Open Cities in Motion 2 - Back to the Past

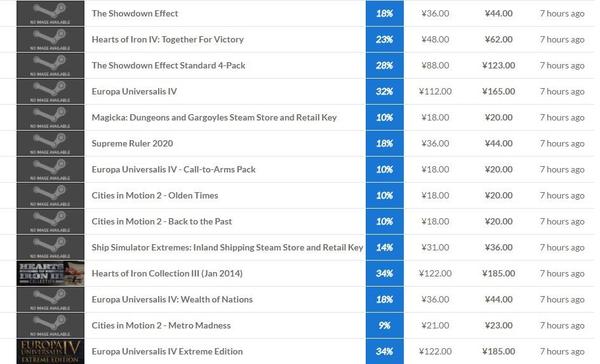tap(162, 222)
